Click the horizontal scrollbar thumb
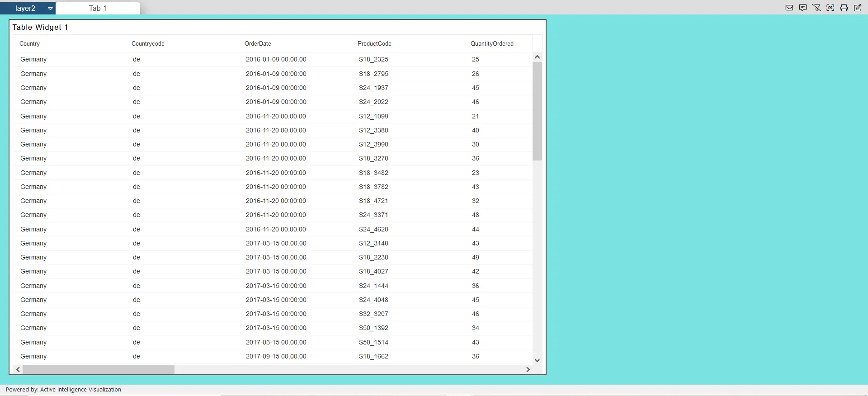The image size is (868, 396). pos(99,369)
